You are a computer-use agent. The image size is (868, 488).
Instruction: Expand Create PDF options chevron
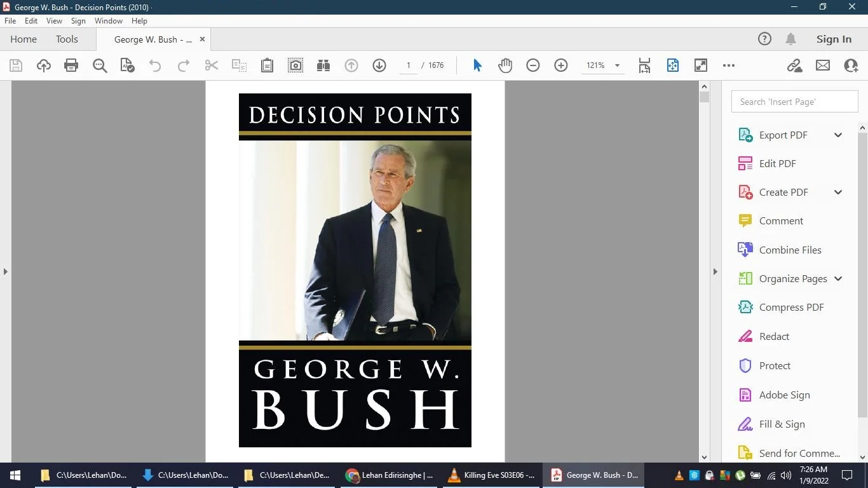(838, 192)
